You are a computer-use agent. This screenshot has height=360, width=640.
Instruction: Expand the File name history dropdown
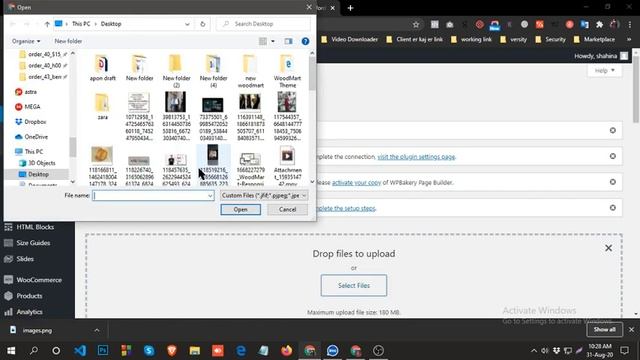[210, 196]
